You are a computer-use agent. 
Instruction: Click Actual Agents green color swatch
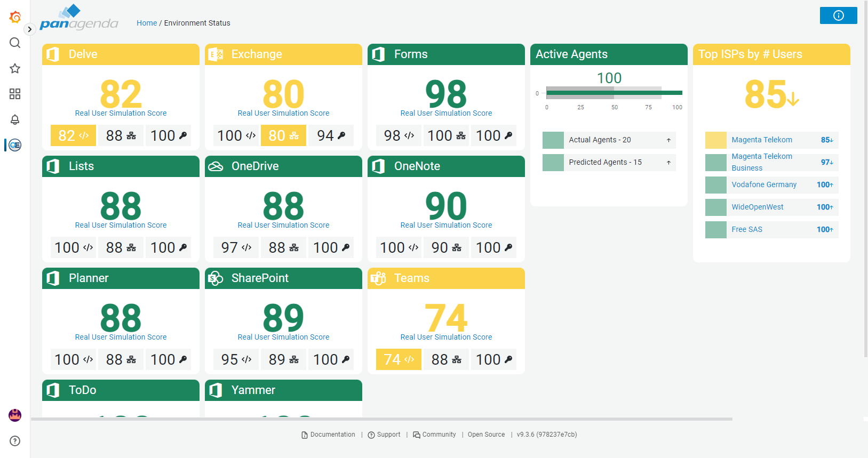[553, 140]
